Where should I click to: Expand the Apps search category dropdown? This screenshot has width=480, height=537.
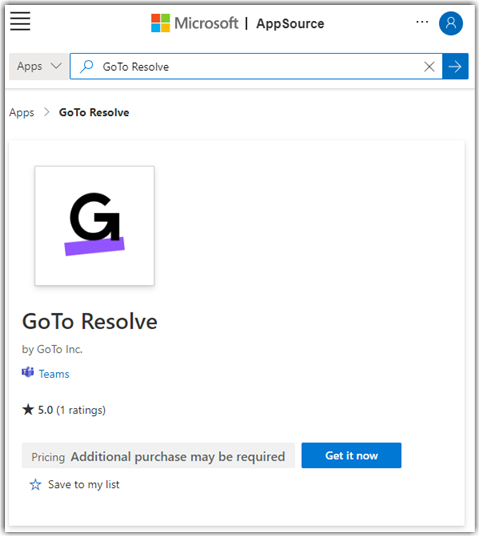[x=39, y=66]
